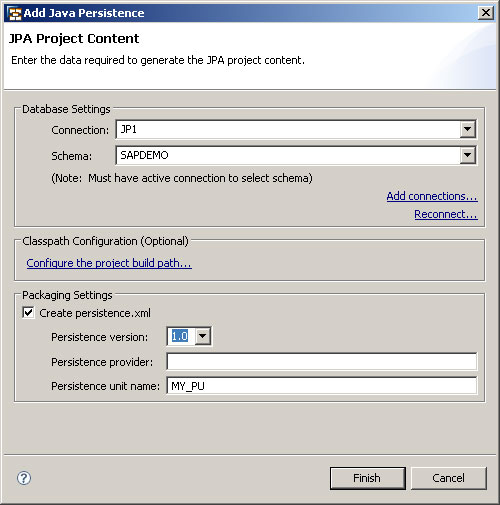Click the JPA Project Content heading
Screen dimensions: 500x505
point(74,39)
